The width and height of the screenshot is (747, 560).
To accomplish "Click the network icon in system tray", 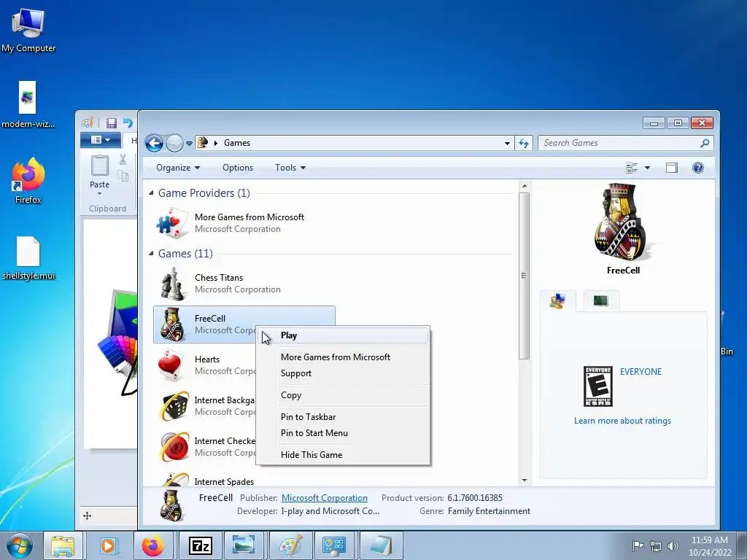I will click(656, 545).
